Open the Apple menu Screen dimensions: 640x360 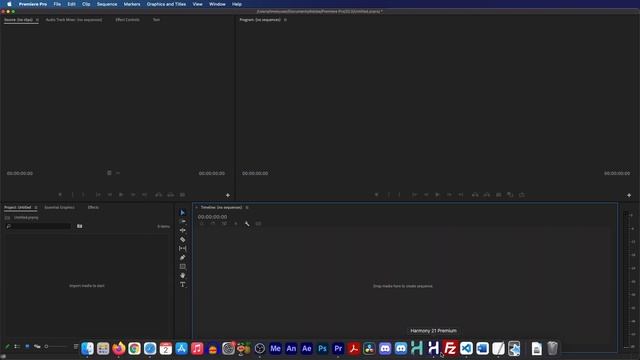(9, 4)
